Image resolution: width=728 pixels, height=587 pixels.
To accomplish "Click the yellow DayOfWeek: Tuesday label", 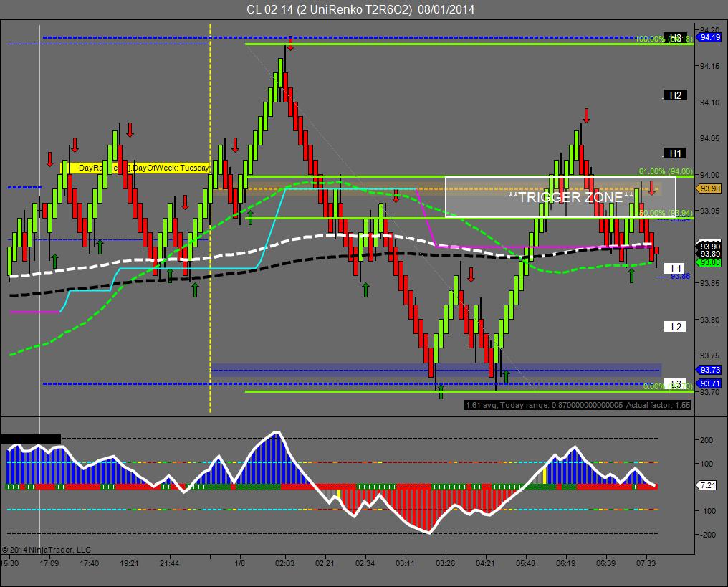I will [x=135, y=168].
